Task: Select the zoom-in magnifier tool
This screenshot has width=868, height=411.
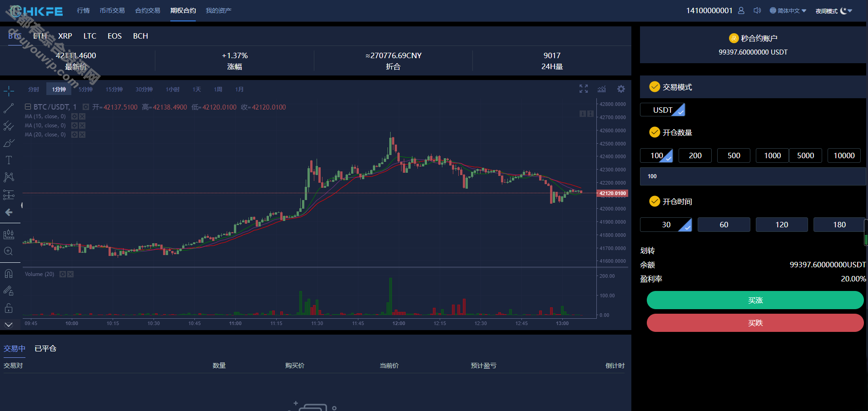Action: point(9,251)
